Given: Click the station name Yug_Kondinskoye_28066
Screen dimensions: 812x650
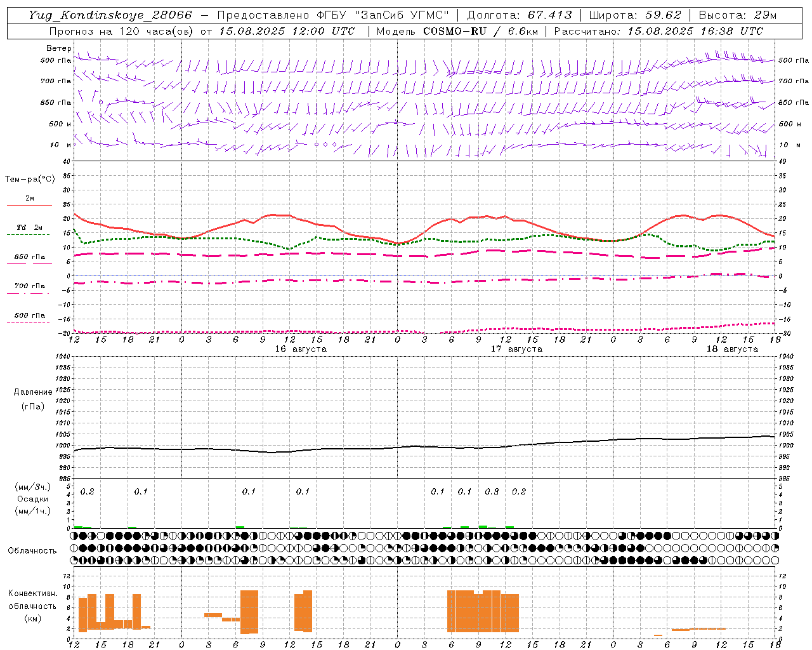Looking at the screenshot, I should pos(110,15).
